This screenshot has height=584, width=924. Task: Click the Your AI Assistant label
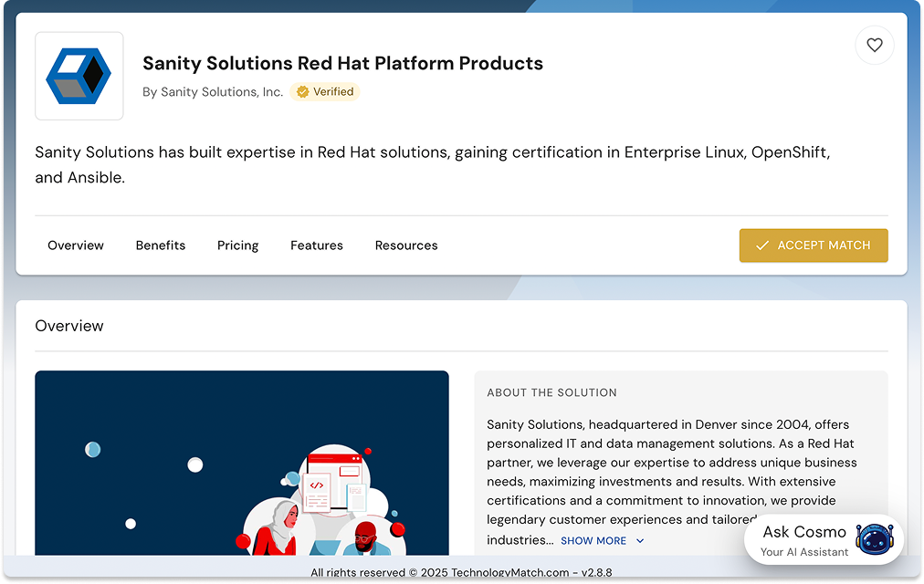pos(803,552)
